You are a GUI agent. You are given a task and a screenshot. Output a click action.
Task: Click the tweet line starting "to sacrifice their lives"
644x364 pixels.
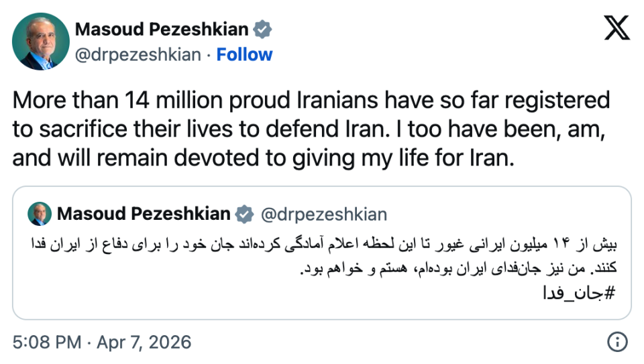309,131
